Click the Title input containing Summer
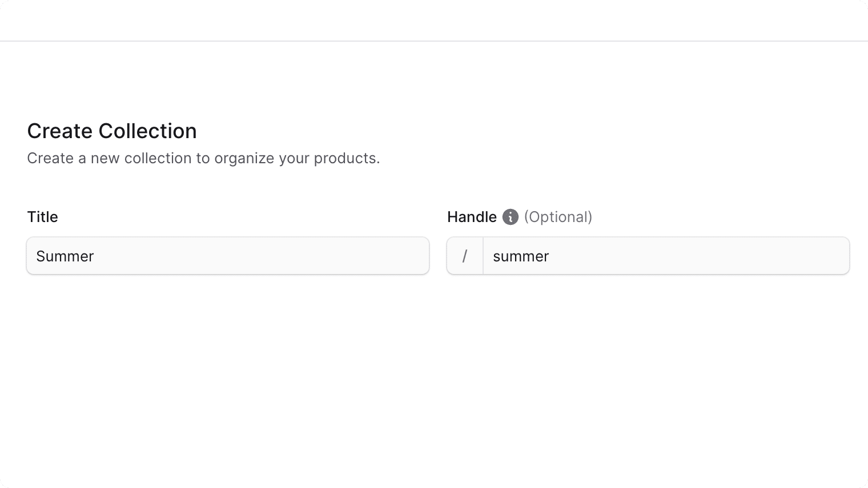Viewport: 868px width, 488px height. [228, 256]
